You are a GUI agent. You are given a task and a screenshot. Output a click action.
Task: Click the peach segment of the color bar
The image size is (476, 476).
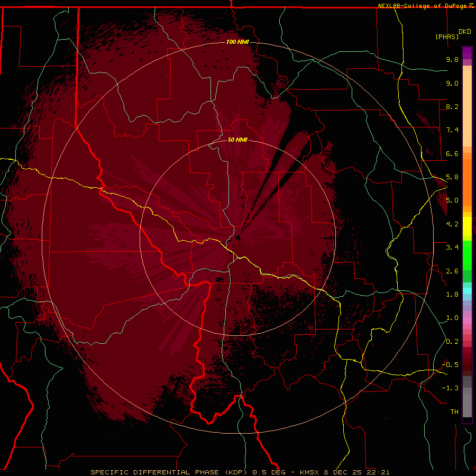click(467, 108)
